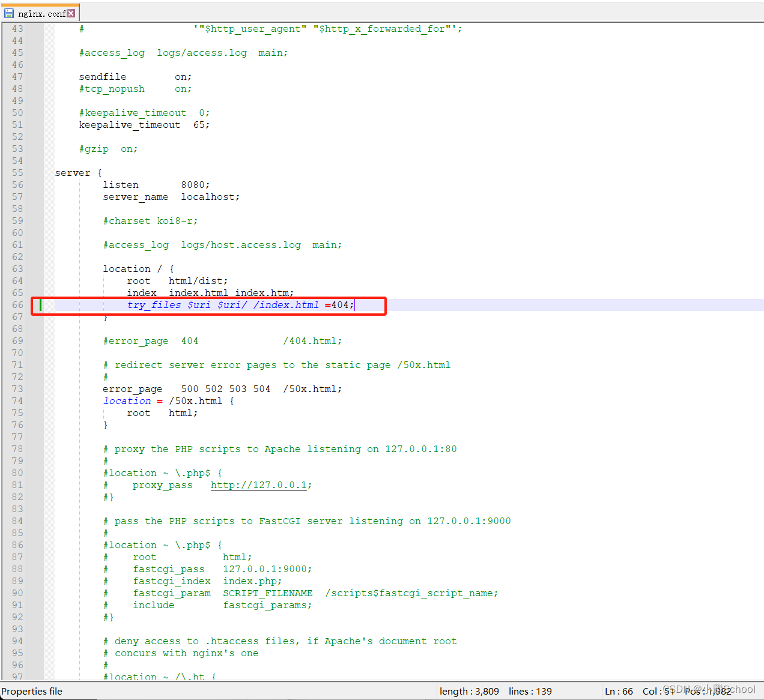The image size is (764, 700).
Task: Click the 'server_name' directive
Action: 136,197
